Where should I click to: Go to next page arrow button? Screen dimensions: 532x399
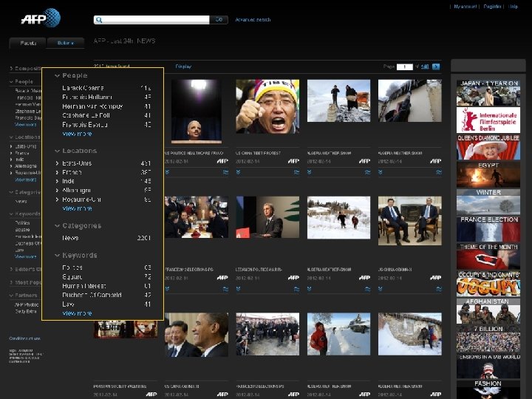pos(436,66)
